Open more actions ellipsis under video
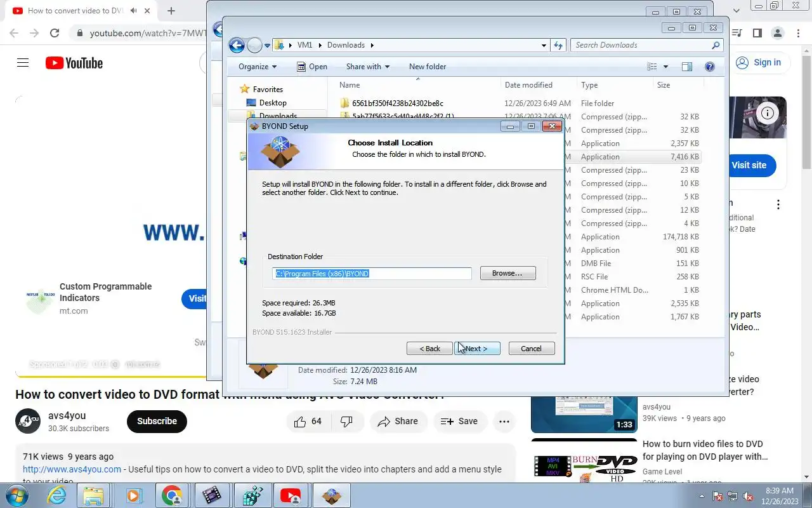This screenshot has width=812, height=508. click(x=504, y=421)
